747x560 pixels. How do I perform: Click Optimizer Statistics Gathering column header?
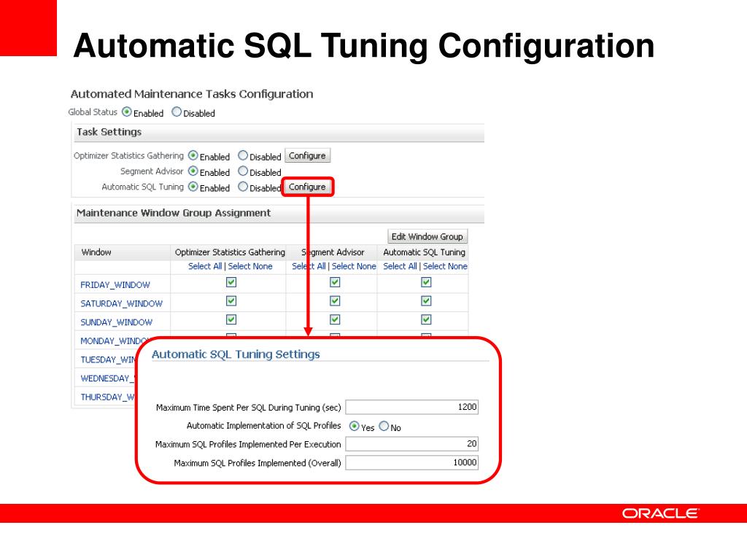coord(230,252)
